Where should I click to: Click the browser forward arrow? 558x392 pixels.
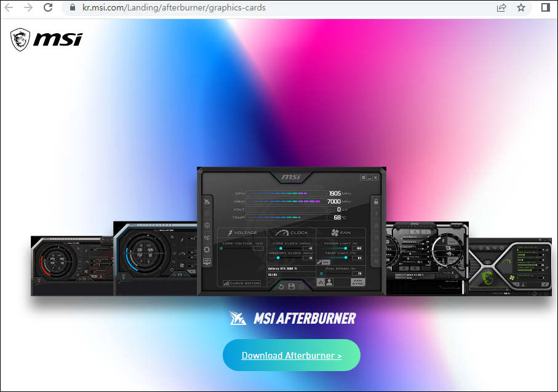[28, 7]
